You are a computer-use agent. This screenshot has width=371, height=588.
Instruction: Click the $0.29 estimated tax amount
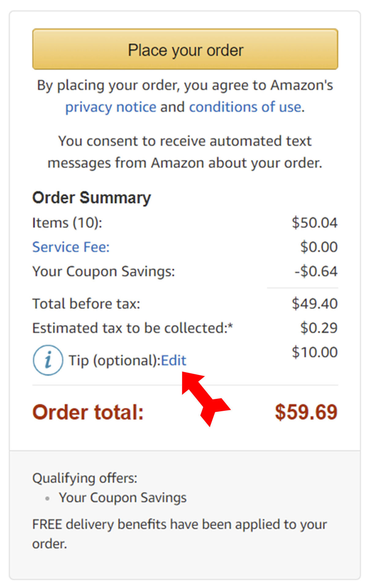[x=319, y=328]
